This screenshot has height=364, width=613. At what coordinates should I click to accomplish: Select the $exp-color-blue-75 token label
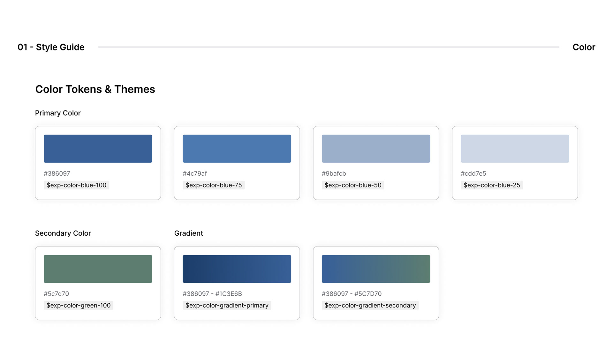214,185
